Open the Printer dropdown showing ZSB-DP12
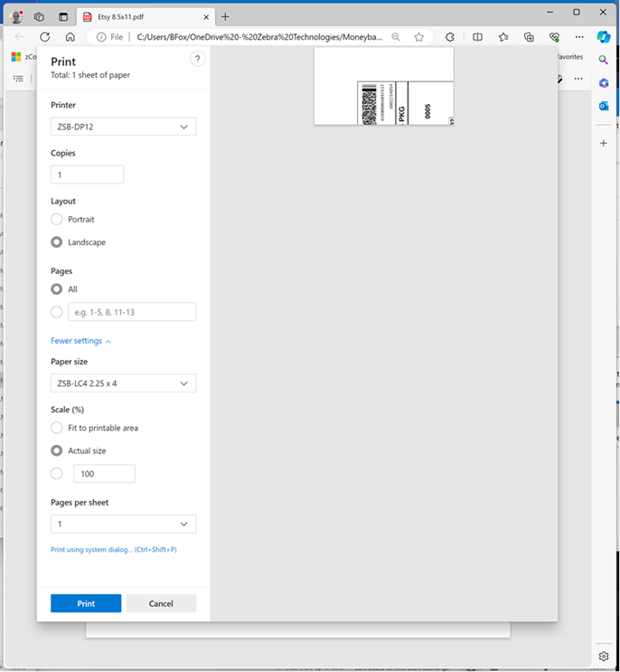Viewport: 620px width, 672px height. tap(123, 127)
